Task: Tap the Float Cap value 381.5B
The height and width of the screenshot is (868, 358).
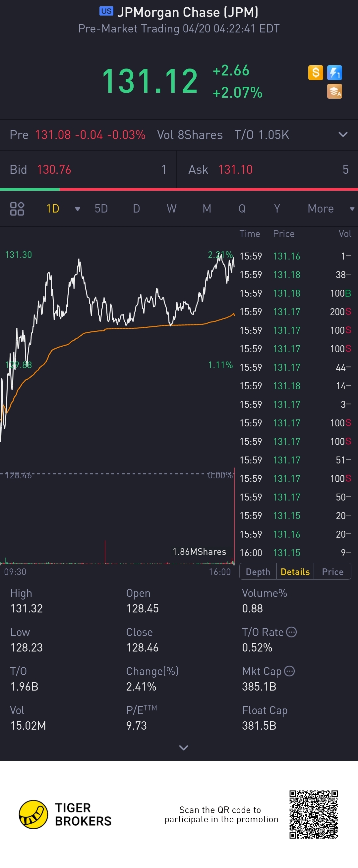Action: pyautogui.click(x=259, y=726)
